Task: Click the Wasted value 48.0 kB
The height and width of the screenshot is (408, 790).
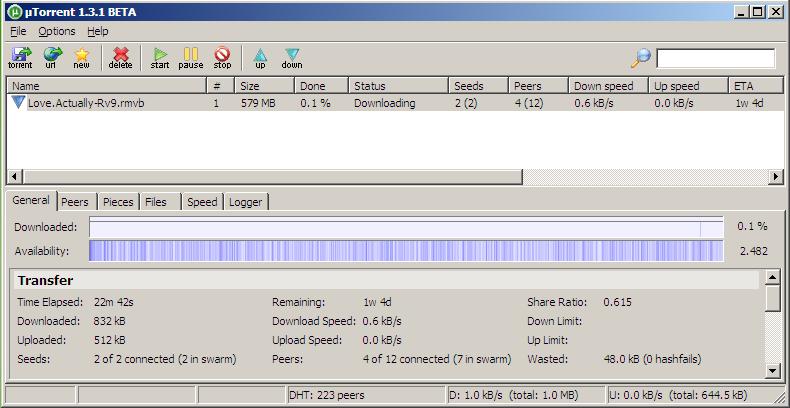Action: tap(652, 360)
